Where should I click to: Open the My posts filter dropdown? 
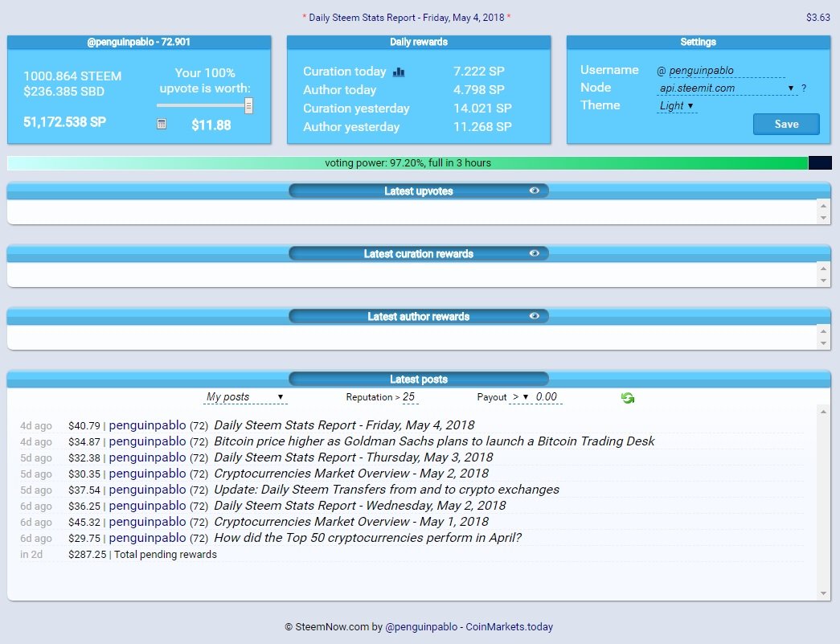tap(245, 397)
